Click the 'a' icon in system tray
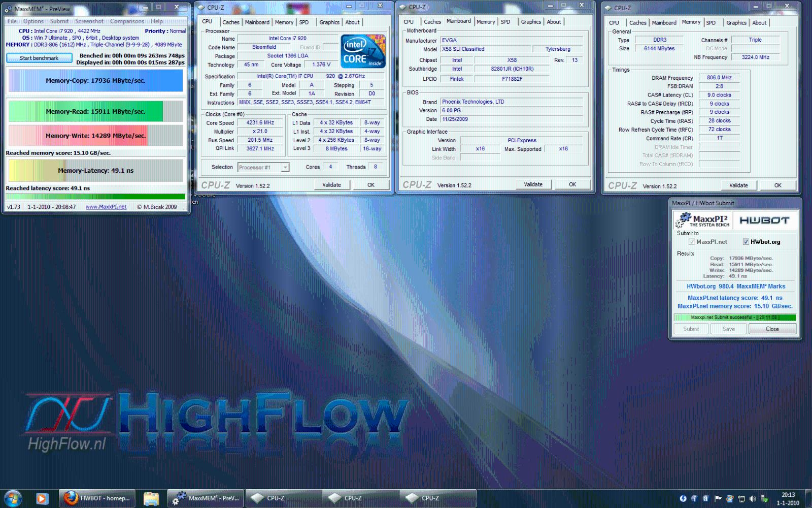The height and width of the screenshot is (508, 812). 705,499
